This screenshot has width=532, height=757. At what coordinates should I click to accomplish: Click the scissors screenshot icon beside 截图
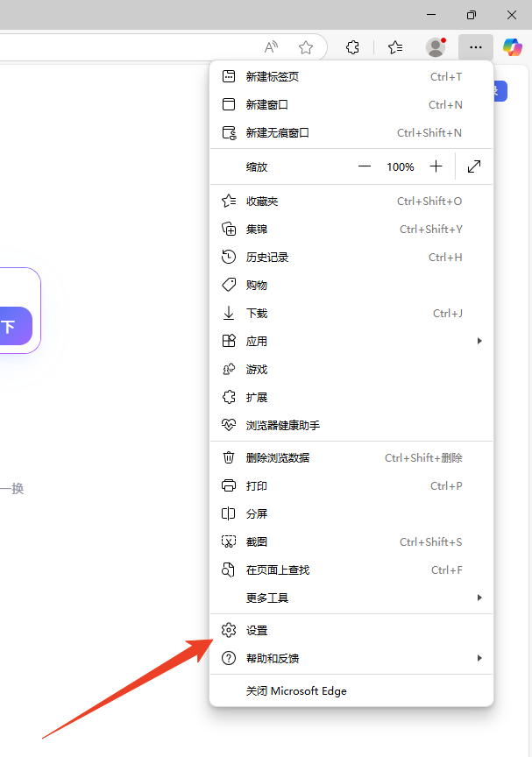[229, 541]
